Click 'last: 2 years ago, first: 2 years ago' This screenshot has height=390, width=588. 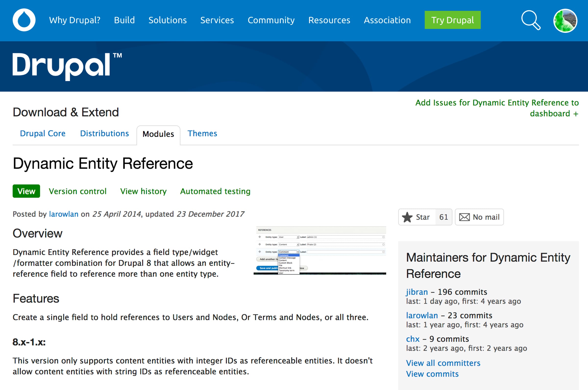tap(466, 349)
